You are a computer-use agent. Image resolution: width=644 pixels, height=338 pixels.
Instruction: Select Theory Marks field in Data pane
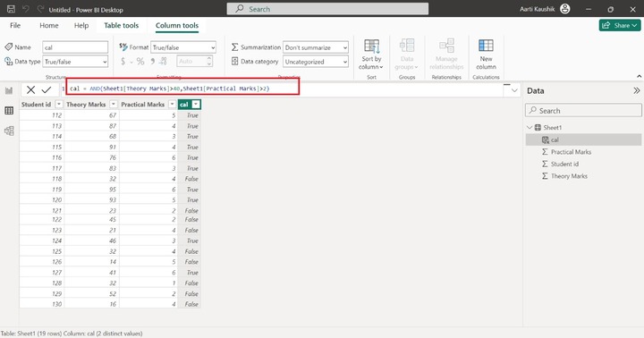click(569, 176)
